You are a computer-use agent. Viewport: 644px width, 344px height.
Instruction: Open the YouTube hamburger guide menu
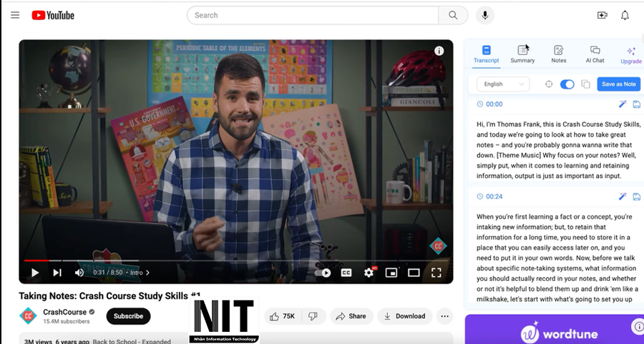(15, 15)
